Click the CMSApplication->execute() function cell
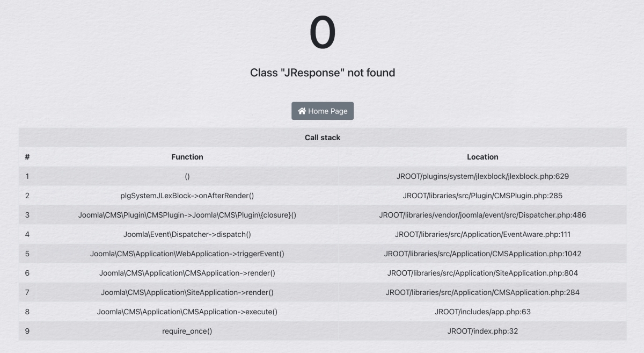The height and width of the screenshot is (353, 644). (187, 312)
